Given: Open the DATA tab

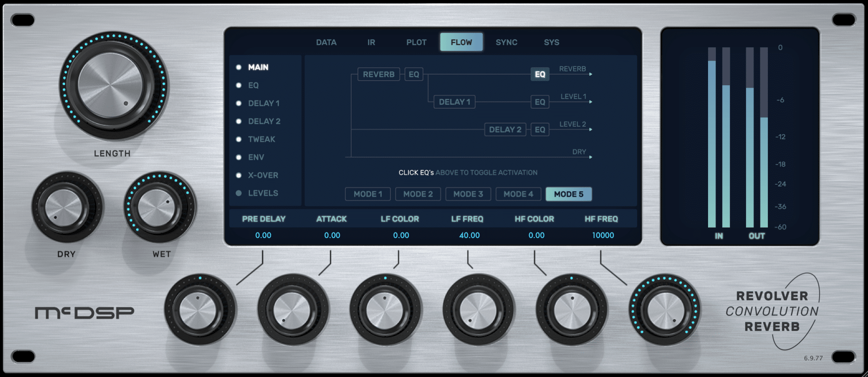Looking at the screenshot, I should pyautogui.click(x=326, y=42).
